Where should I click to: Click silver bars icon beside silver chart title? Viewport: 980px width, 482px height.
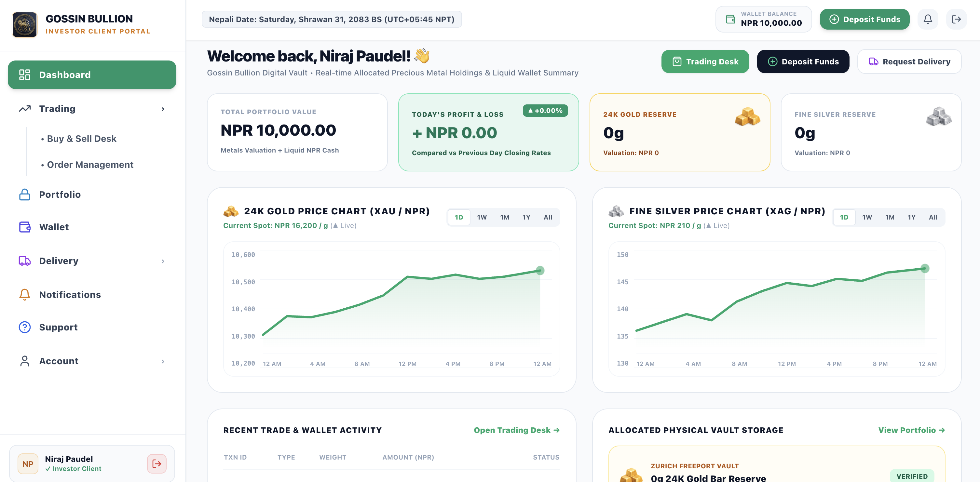pos(616,211)
